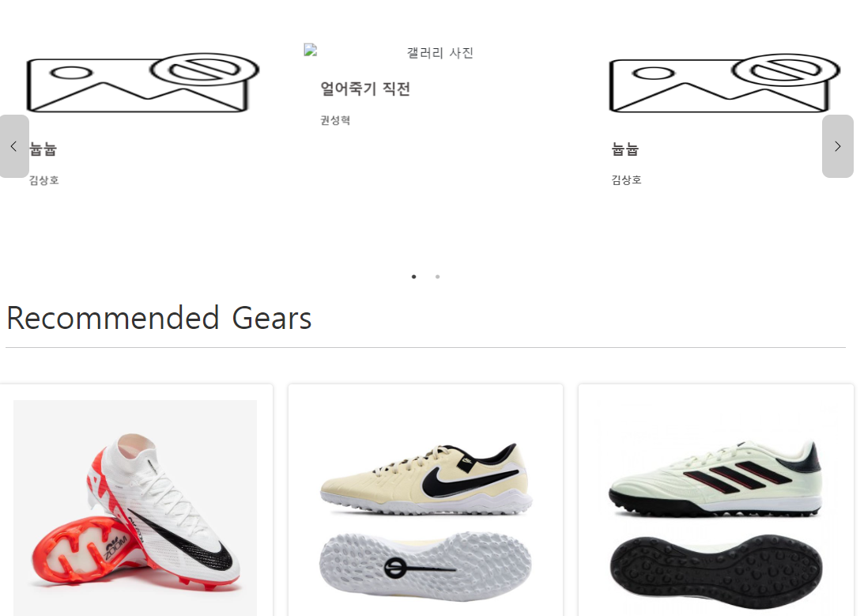
Task: Select the second carousel pagination dot
Action: (x=437, y=277)
